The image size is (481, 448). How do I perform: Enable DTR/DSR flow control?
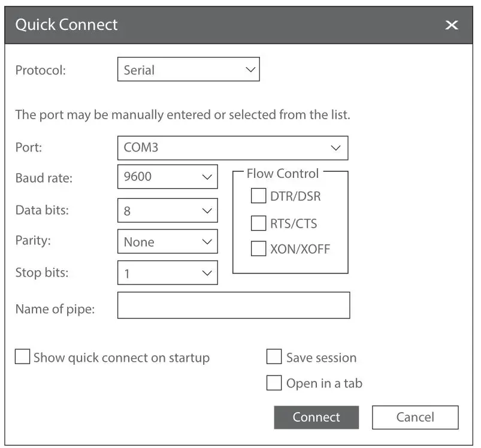[258, 196]
